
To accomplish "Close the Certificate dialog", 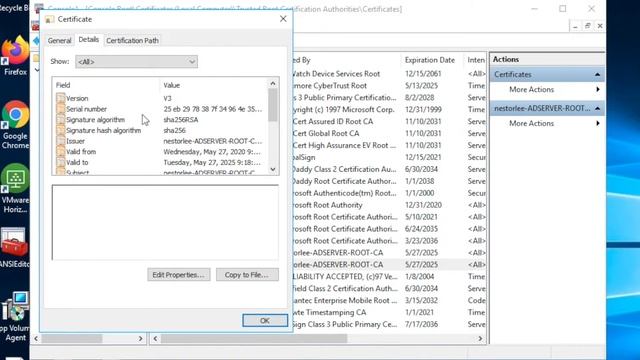I will tap(283, 19).
